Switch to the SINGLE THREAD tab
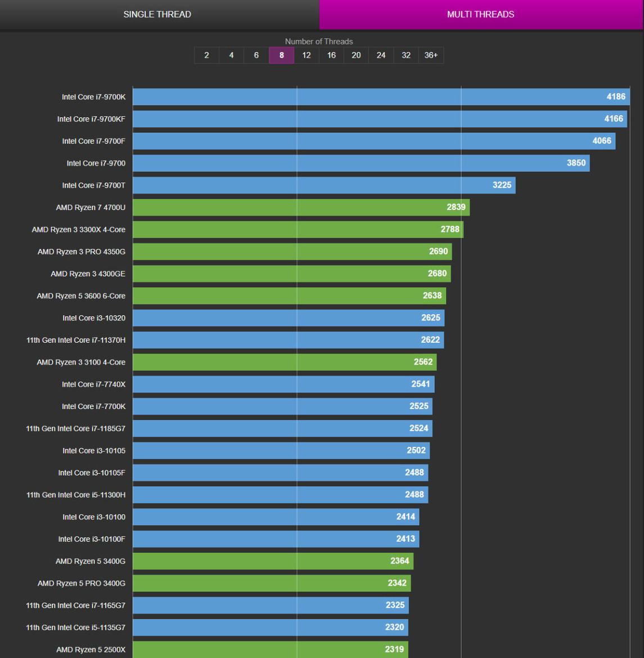This screenshot has height=658, width=644. (157, 14)
